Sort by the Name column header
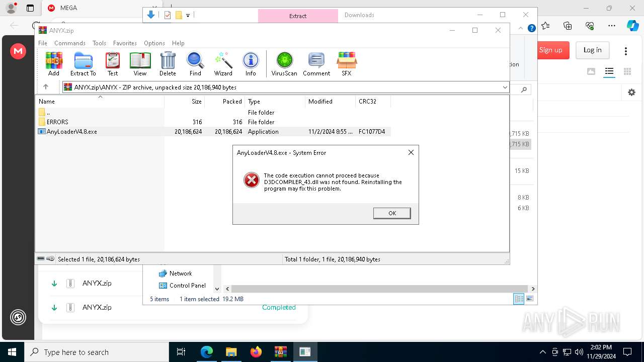This screenshot has width=644, height=362. [100, 101]
